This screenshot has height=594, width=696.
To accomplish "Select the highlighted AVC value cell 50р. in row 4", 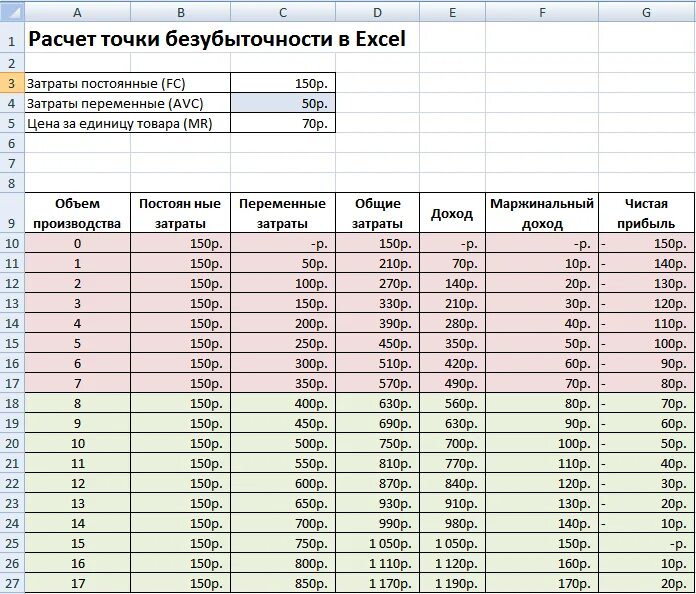I will point(283,103).
